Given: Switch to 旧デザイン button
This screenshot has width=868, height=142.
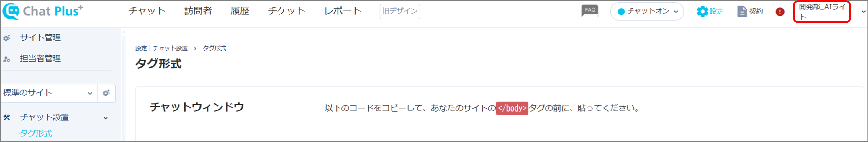Looking at the screenshot, I should pos(400,11).
